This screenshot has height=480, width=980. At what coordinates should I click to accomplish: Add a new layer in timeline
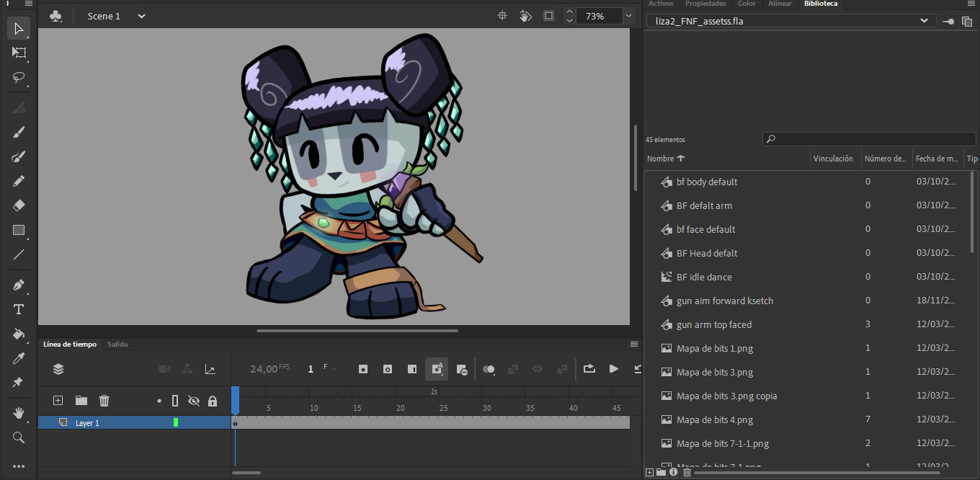[x=58, y=401]
